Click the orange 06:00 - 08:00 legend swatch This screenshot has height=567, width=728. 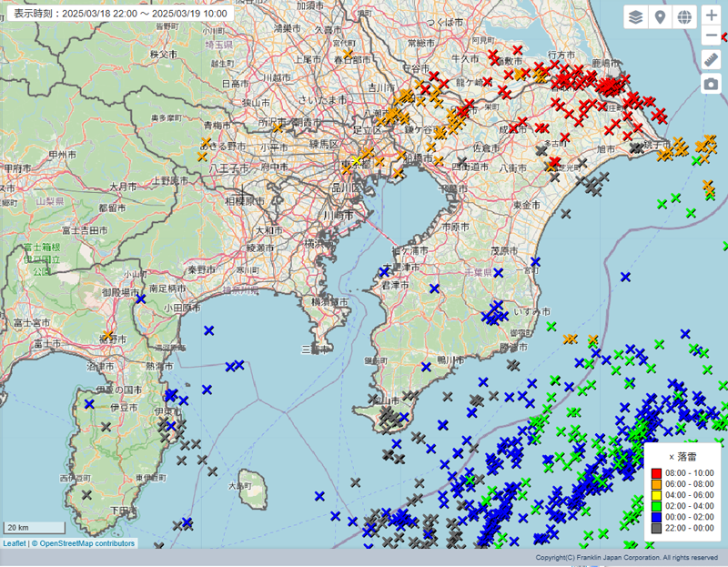tap(656, 484)
